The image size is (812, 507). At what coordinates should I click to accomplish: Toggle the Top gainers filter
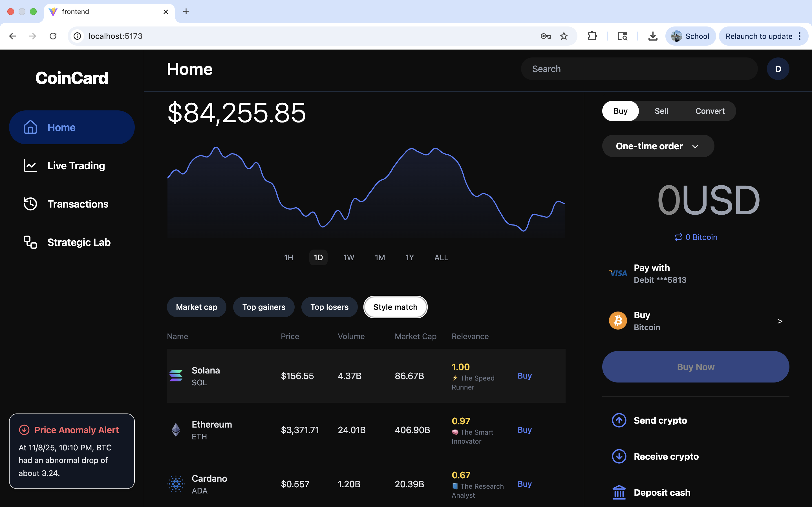coord(264,307)
